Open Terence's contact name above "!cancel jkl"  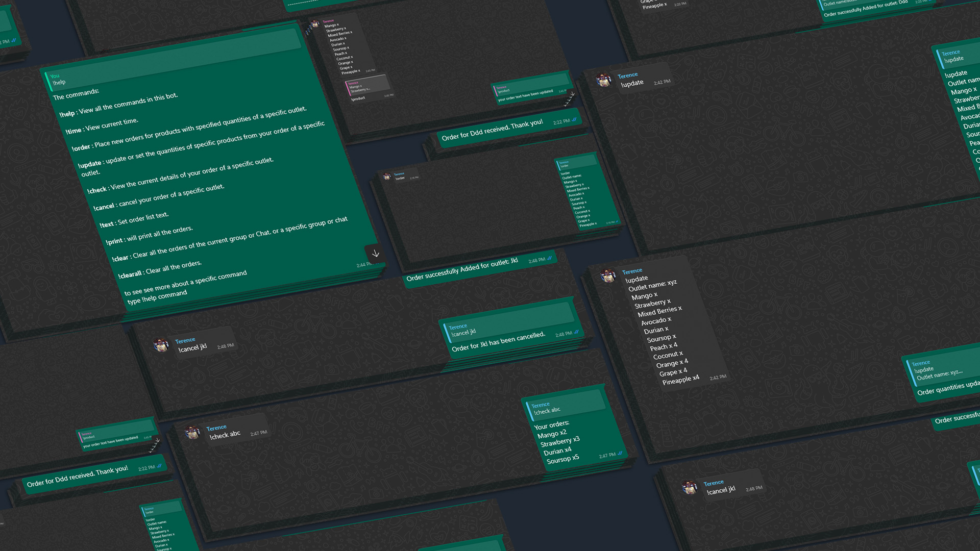(185, 340)
